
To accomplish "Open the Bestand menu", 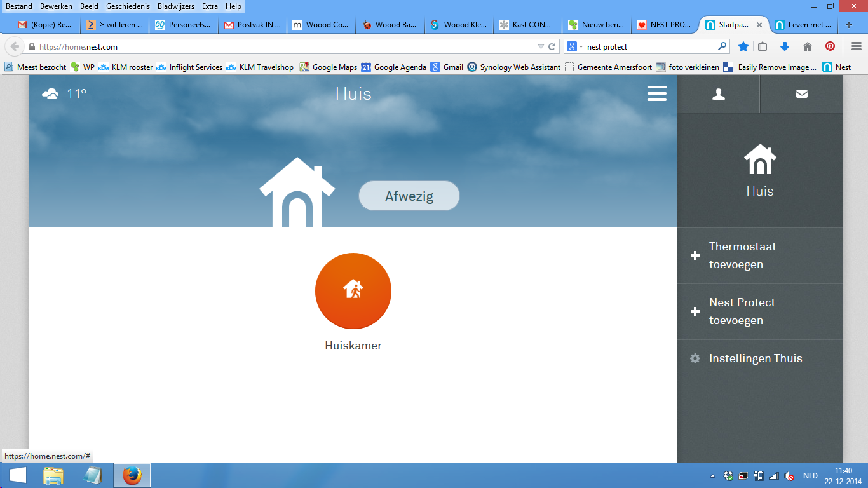I will point(19,6).
